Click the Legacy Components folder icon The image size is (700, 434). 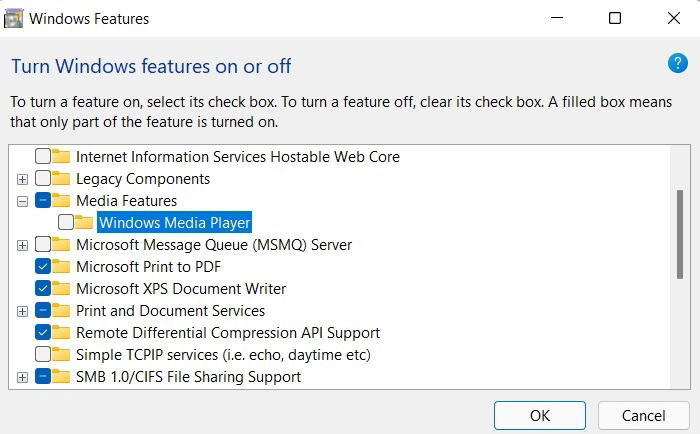click(61, 179)
